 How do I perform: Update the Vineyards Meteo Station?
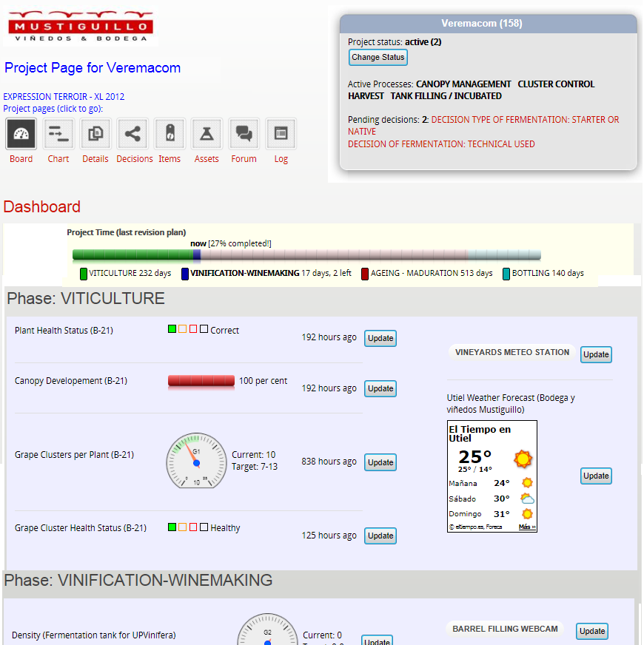[596, 354]
